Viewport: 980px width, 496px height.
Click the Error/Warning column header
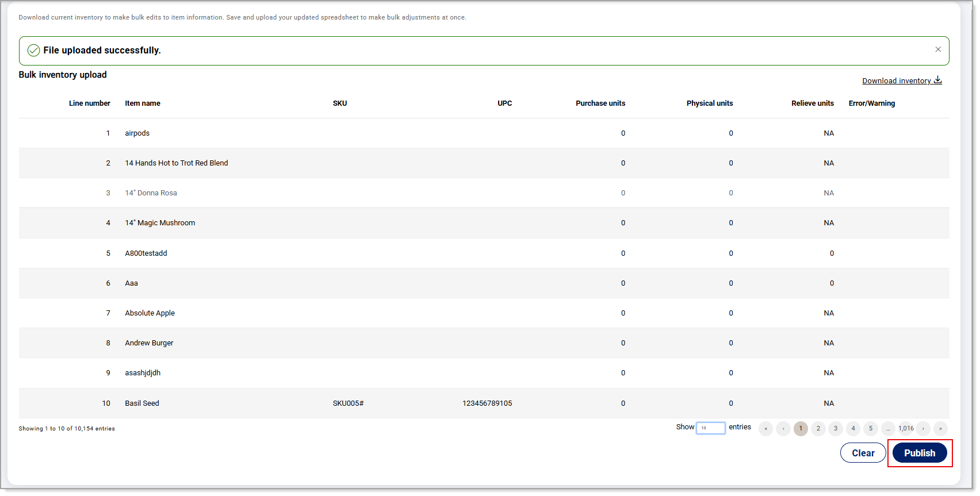coord(872,103)
